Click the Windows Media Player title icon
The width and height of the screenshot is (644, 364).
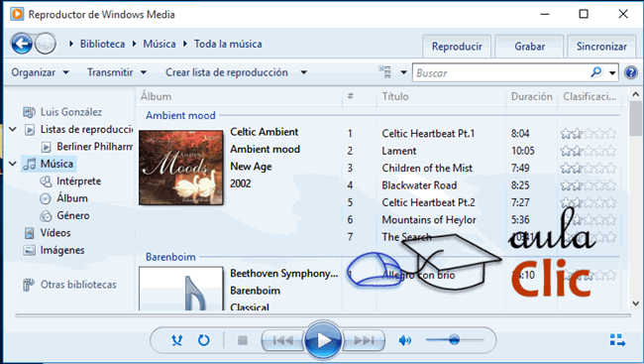click(17, 14)
